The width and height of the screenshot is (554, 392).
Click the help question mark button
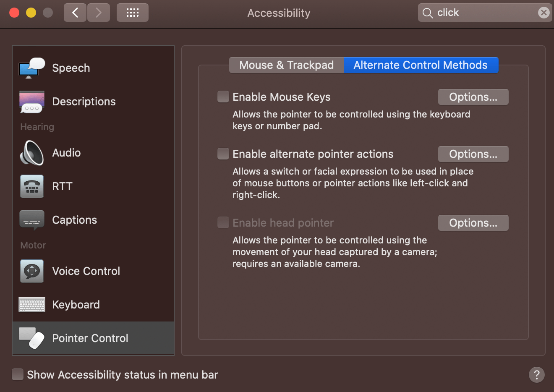[536, 374]
